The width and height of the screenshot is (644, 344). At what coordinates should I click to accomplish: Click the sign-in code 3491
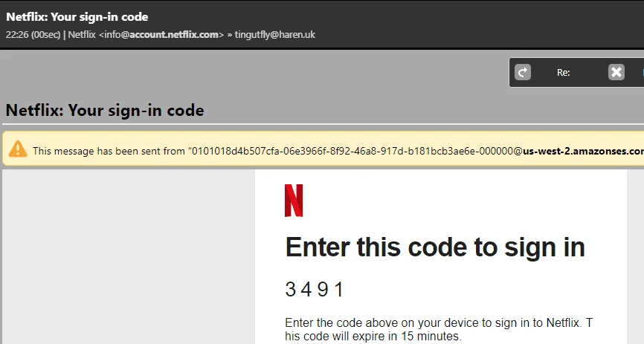315,289
